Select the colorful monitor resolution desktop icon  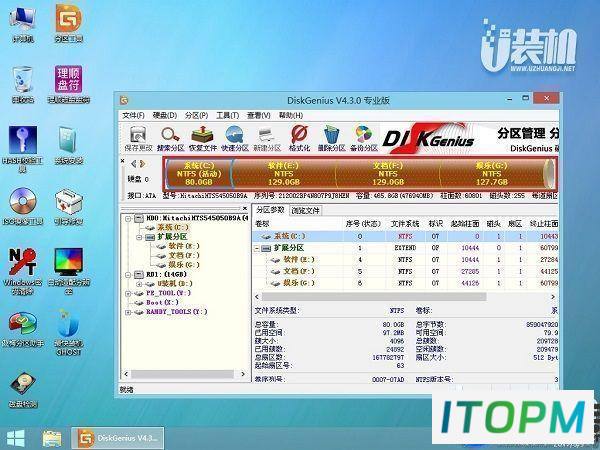point(68,271)
